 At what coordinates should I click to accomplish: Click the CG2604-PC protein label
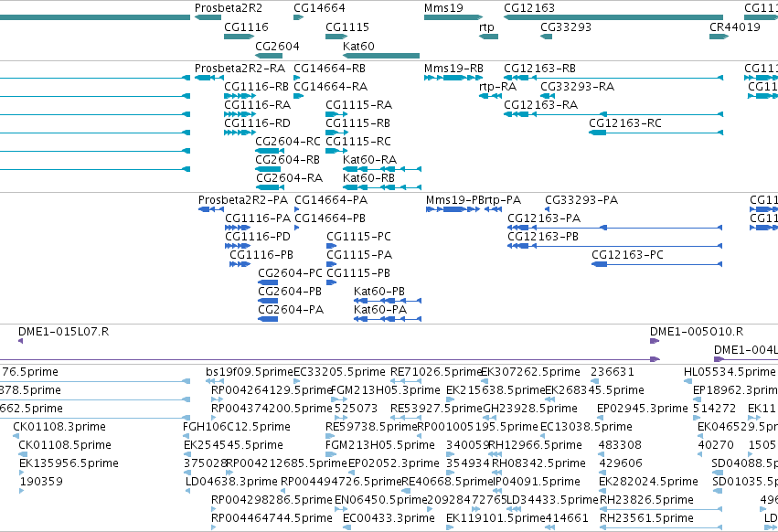click(290, 273)
